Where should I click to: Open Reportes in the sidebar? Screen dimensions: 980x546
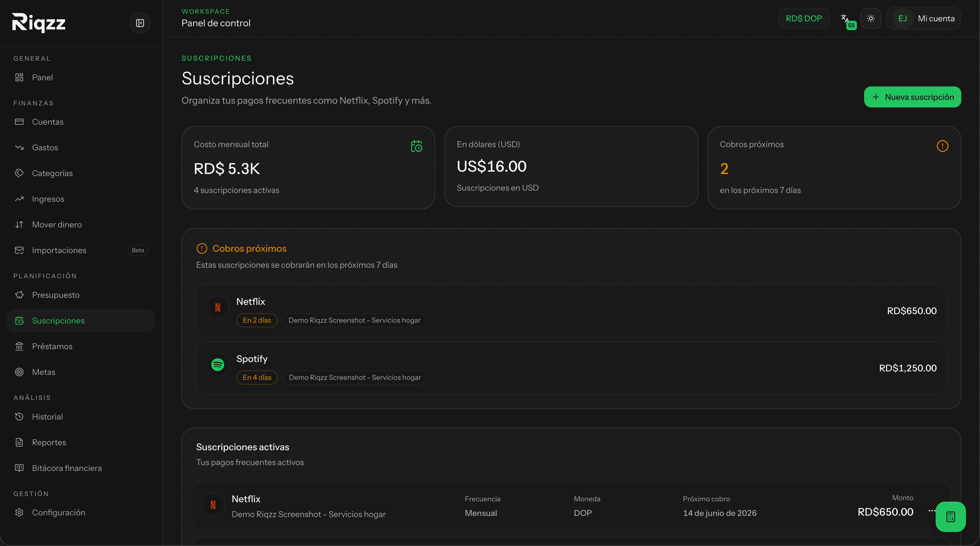point(81,443)
